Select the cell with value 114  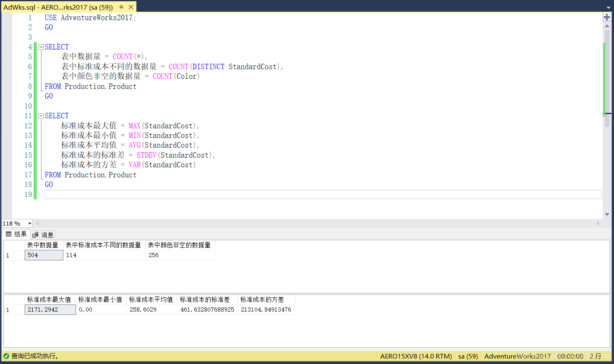pyautogui.click(x=104, y=255)
